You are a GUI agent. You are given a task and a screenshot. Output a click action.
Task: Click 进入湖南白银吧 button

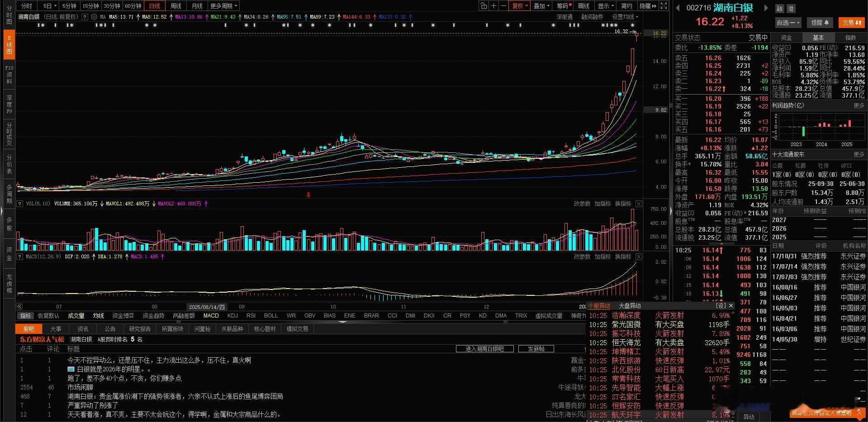[484, 349]
